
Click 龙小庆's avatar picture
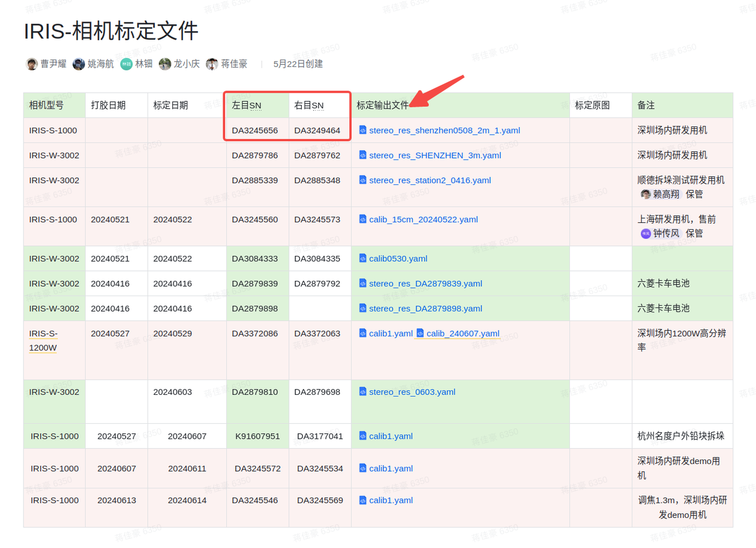165,64
